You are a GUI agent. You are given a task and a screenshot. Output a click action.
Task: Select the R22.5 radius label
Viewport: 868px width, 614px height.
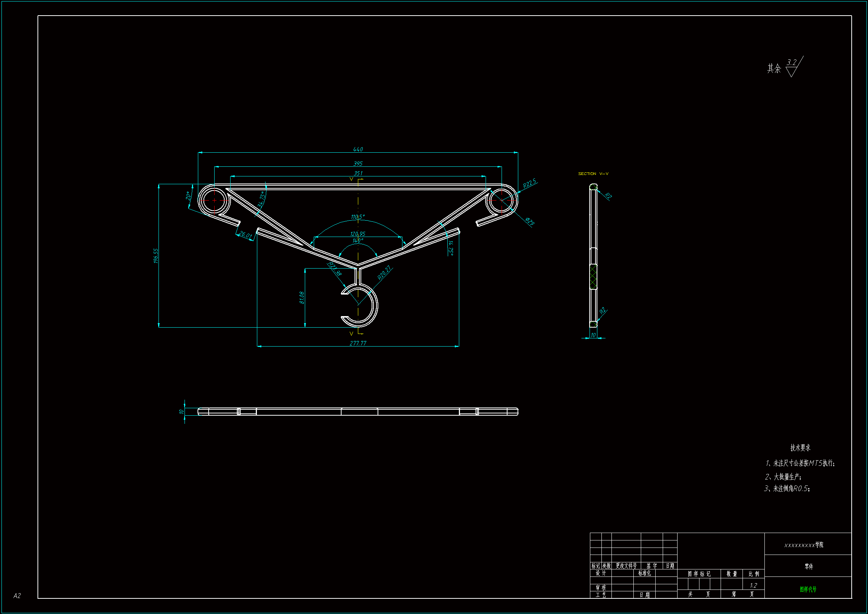point(529,183)
